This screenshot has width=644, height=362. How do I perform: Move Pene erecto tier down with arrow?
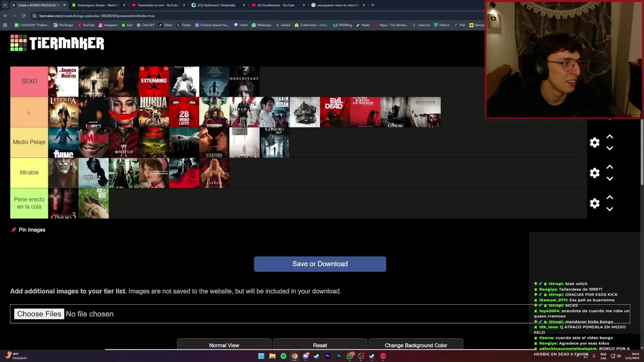tap(610, 209)
